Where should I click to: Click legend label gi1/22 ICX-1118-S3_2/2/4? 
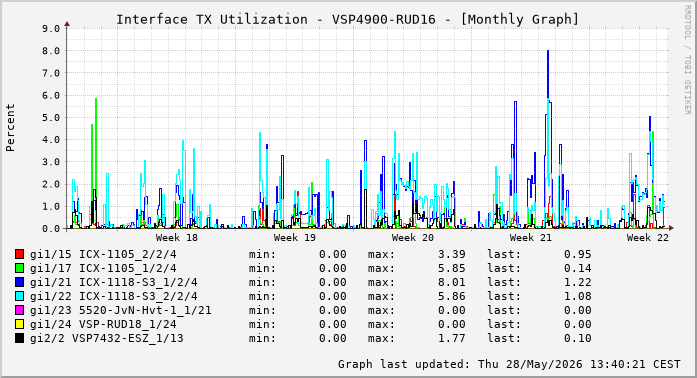coord(114,296)
